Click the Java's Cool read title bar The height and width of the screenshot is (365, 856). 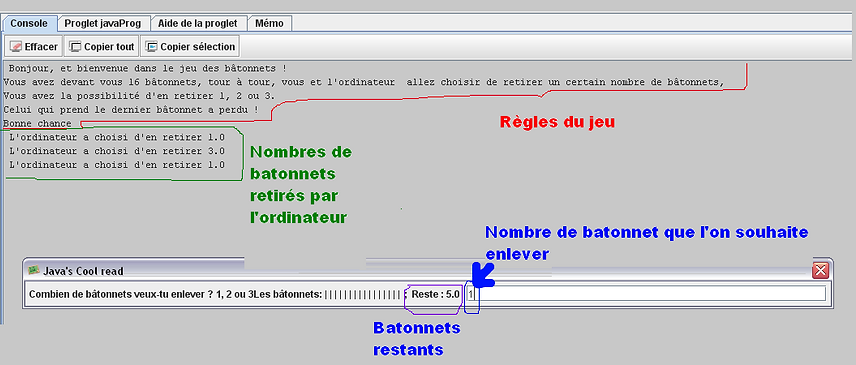point(428,270)
